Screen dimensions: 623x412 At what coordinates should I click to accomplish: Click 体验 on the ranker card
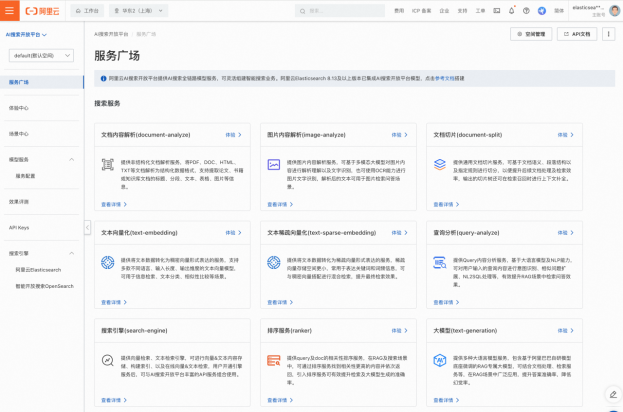click(399, 331)
